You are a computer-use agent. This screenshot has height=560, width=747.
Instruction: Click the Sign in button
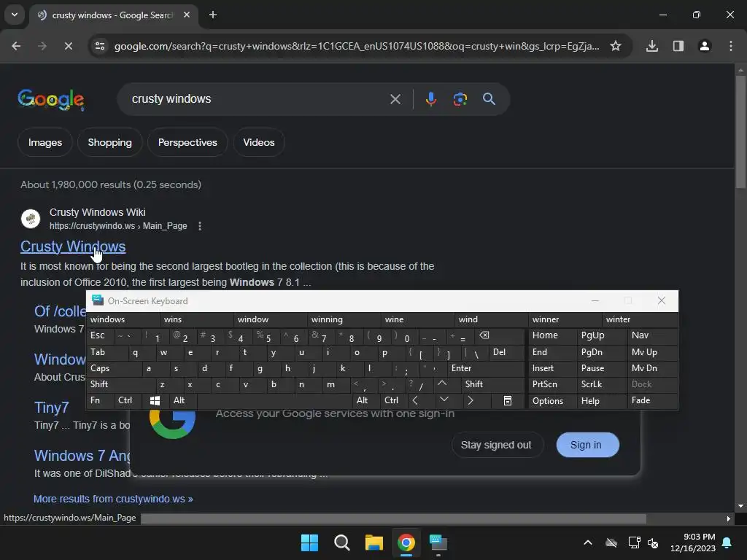[x=587, y=445]
